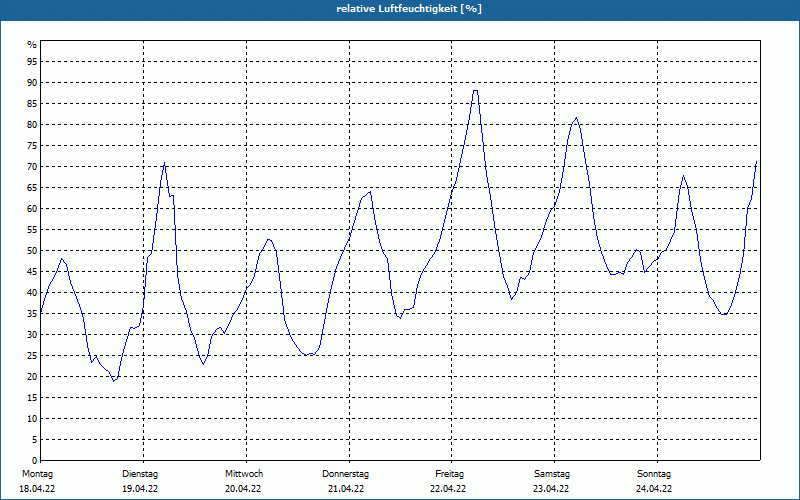This screenshot has width=800, height=500.
Task: Click the chart title 'relative Luftfeuchtigkeit [%]'
Action: [409, 9]
